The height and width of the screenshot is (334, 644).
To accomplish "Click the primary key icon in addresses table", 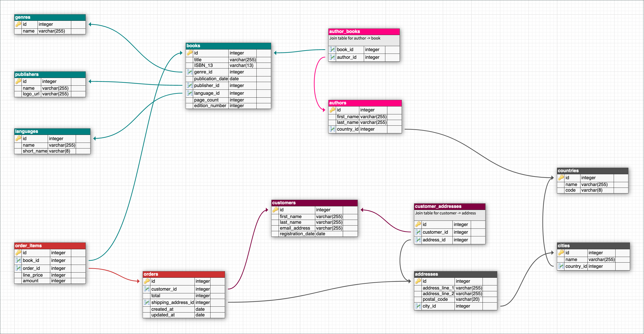I will [x=418, y=281].
